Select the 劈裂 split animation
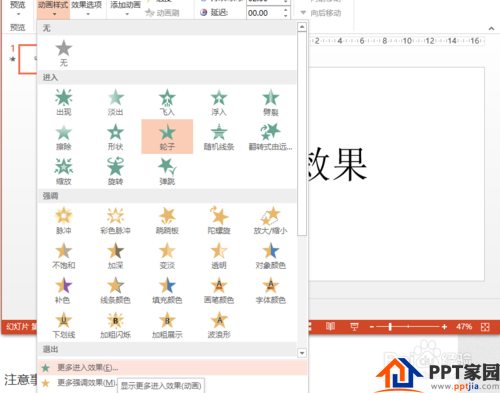Viewport: 500px width, 393px height. pos(270,102)
